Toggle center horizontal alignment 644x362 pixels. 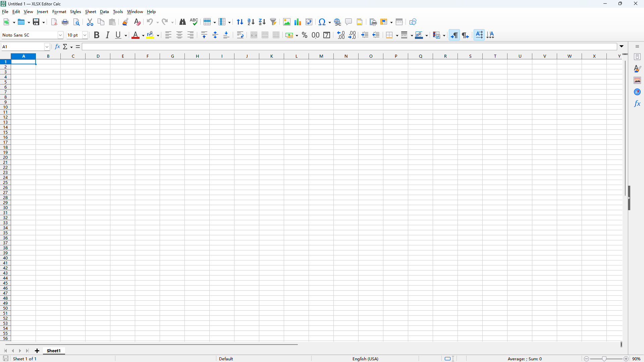[x=179, y=35]
